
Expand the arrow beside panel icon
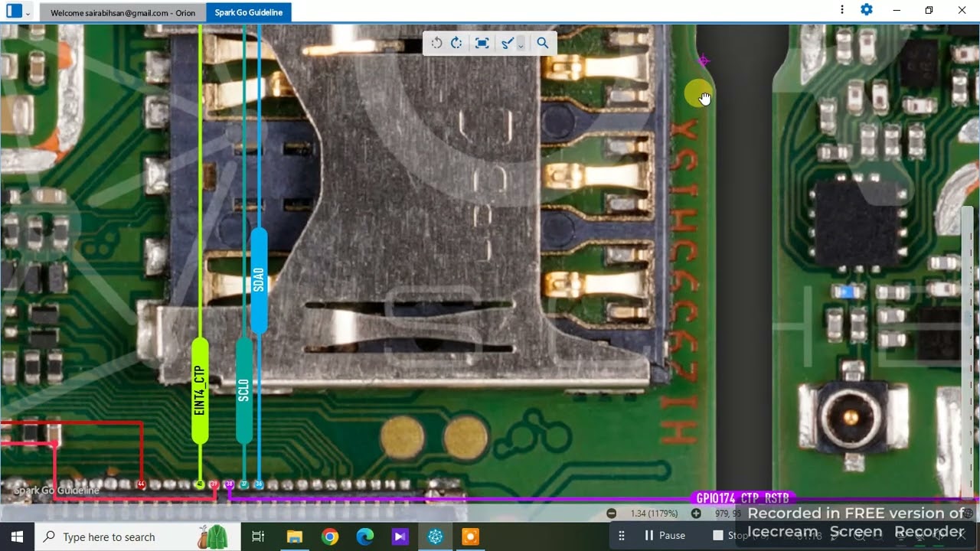coord(28,13)
